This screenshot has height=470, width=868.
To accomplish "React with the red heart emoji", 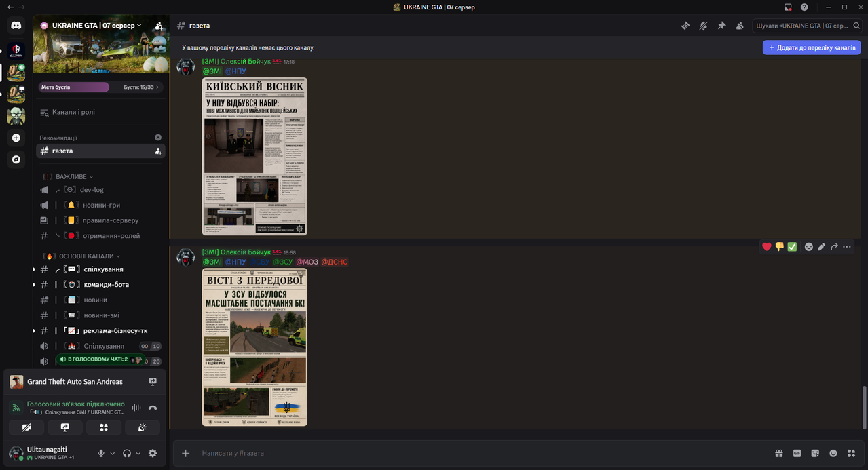I will point(767,247).
